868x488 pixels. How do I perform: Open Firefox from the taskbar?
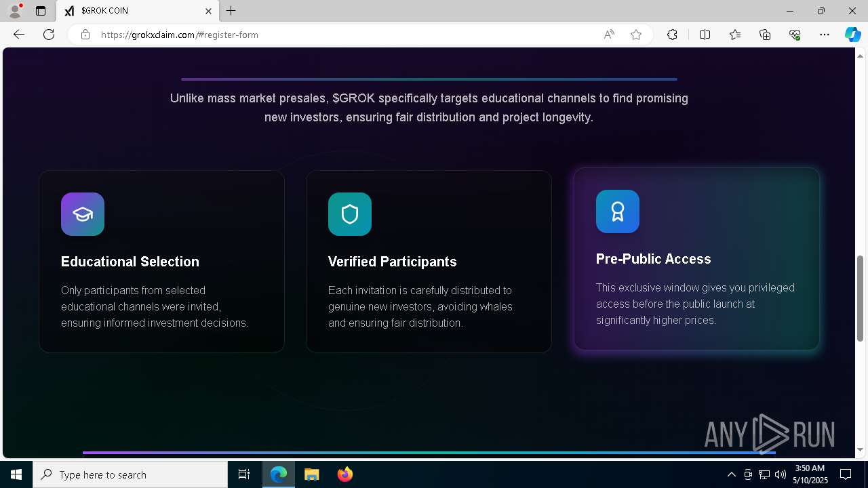pos(345,474)
